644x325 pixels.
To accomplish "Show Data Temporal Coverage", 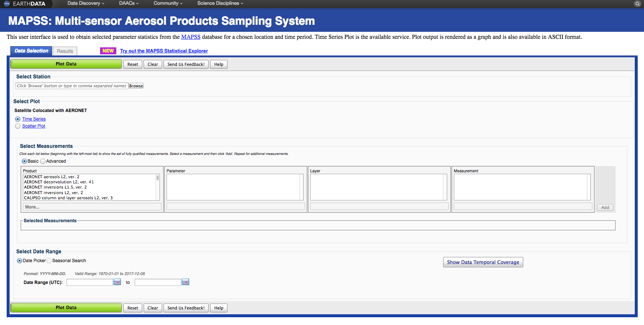I will pyautogui.click(x=483, y=262).
